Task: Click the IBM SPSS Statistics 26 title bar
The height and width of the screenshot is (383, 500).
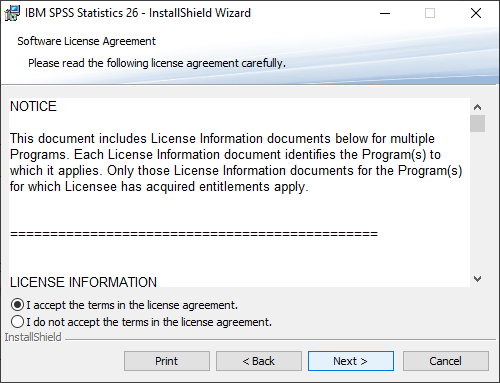Action: click(x=138, y=13)
